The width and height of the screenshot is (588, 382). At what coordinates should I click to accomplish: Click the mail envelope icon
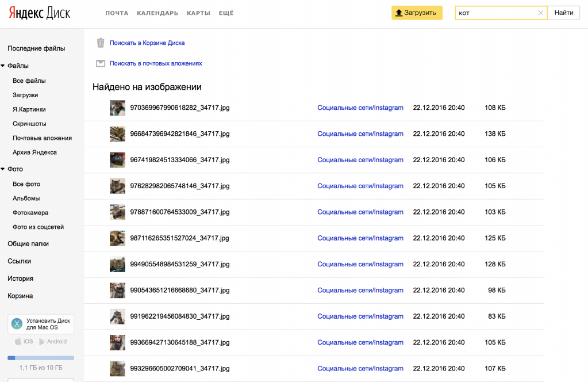point(101,63)
